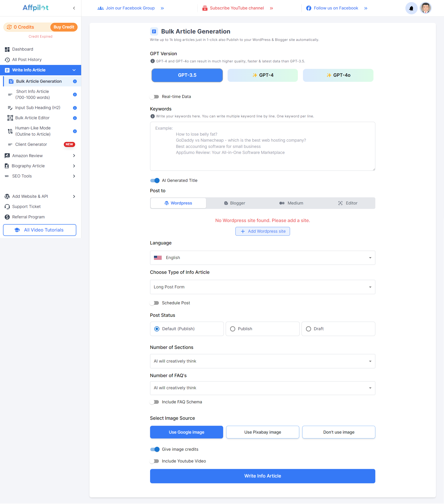Collapse sidebar using the left chevron
Image resolution: width=444 pixels, height=504 pixels.
[x=74, y=8]
